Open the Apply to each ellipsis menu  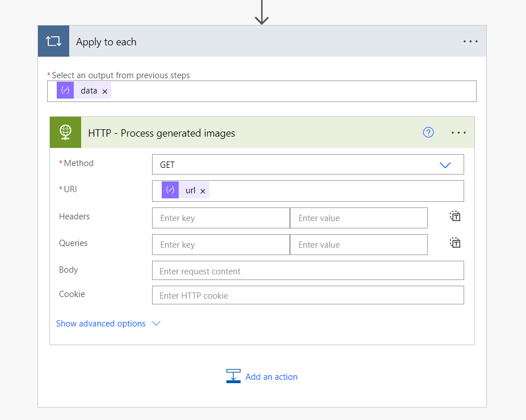[470, 41]
